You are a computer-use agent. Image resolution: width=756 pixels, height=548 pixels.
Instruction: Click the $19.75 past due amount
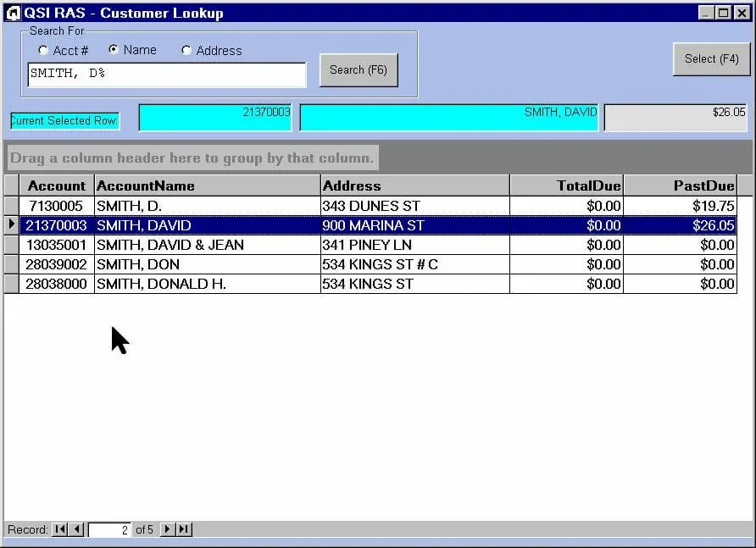point(681,206)
